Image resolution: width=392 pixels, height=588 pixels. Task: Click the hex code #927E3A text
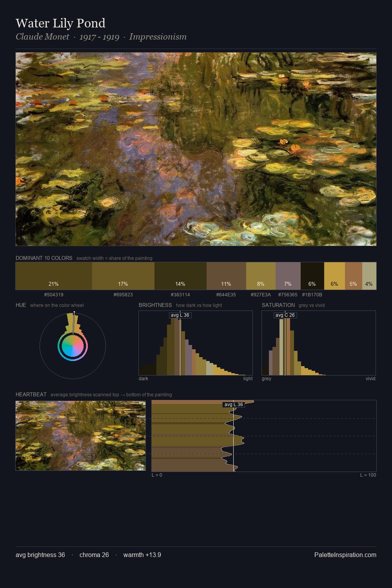[261, 294]
